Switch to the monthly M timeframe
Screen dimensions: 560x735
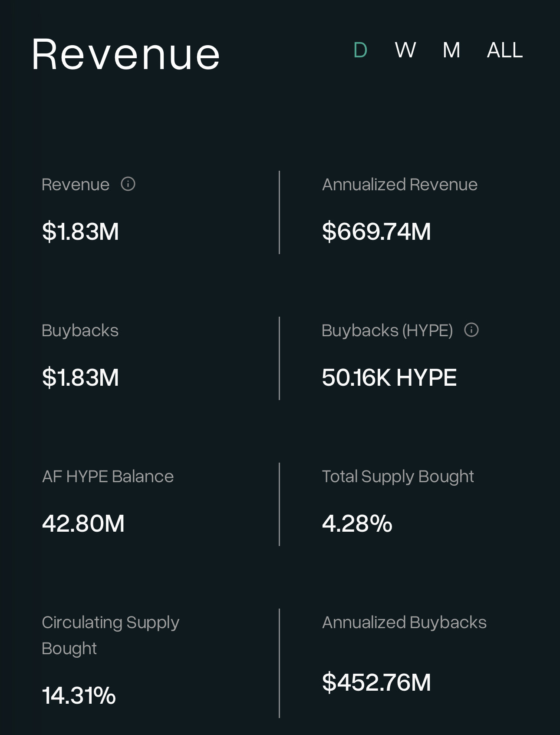click(x=451, y=50)
